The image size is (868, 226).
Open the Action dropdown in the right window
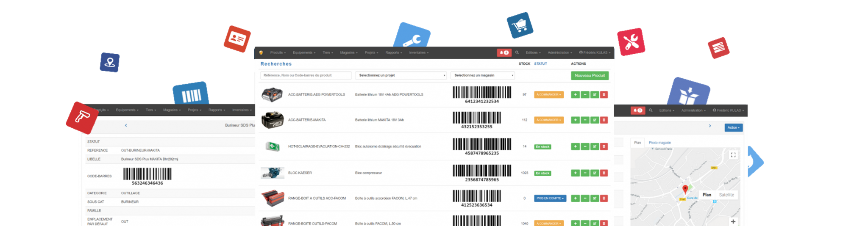pyautogui.click(x=734, y=127)
